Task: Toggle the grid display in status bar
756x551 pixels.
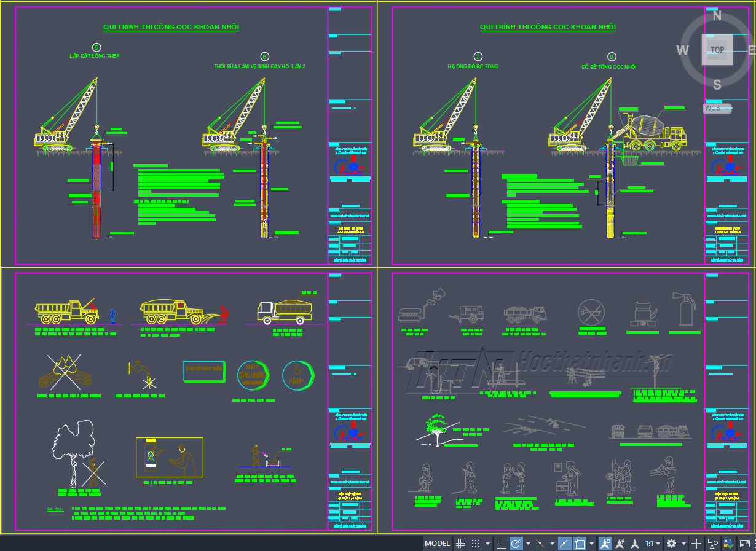Action: (460, 544)
